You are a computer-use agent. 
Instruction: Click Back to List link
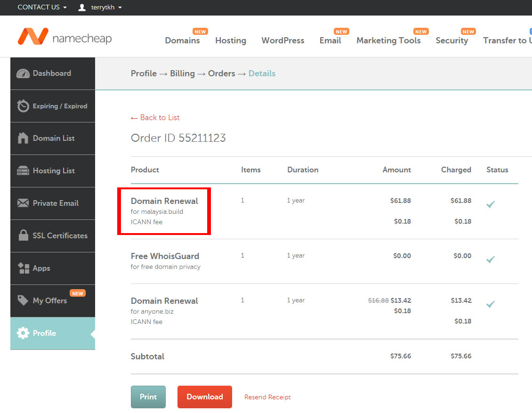[155, 117]
